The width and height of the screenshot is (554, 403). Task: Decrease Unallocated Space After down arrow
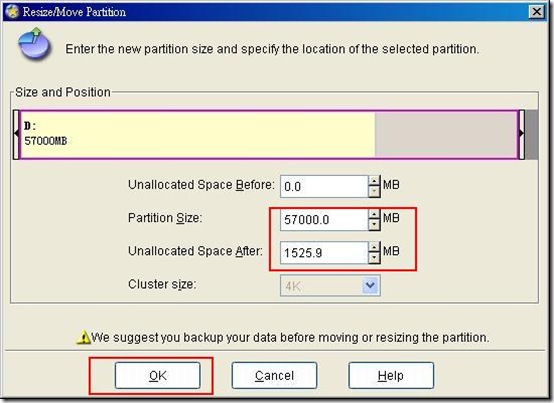pyautogui.click(x=374, y=258)
